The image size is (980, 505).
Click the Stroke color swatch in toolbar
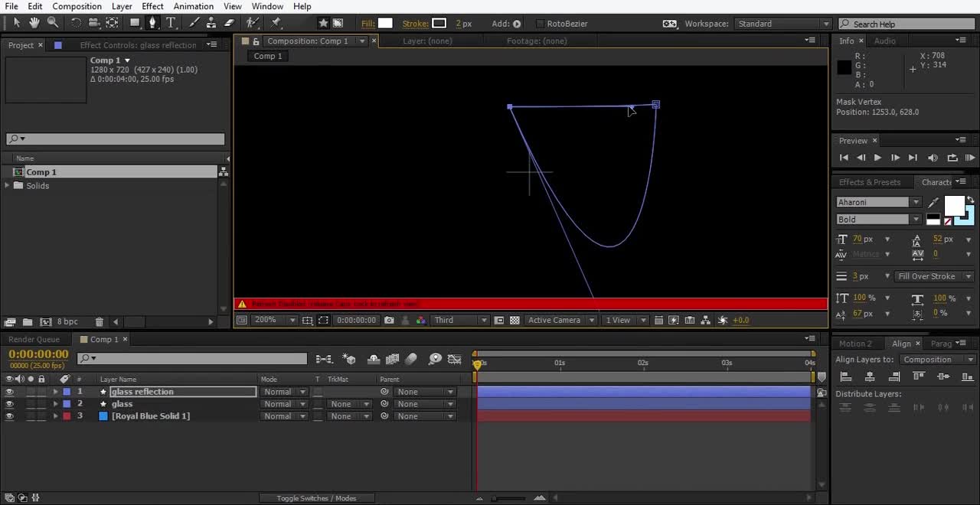(x=439, y=24)
